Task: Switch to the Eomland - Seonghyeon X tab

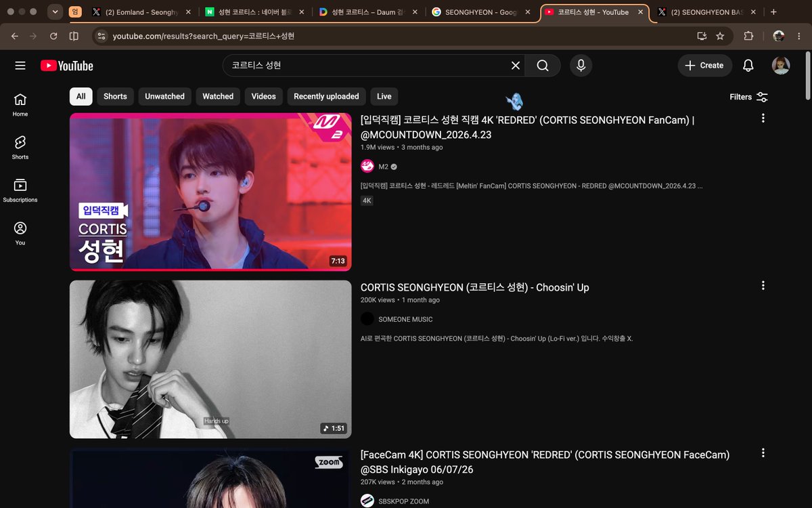Action: [143, 12]
